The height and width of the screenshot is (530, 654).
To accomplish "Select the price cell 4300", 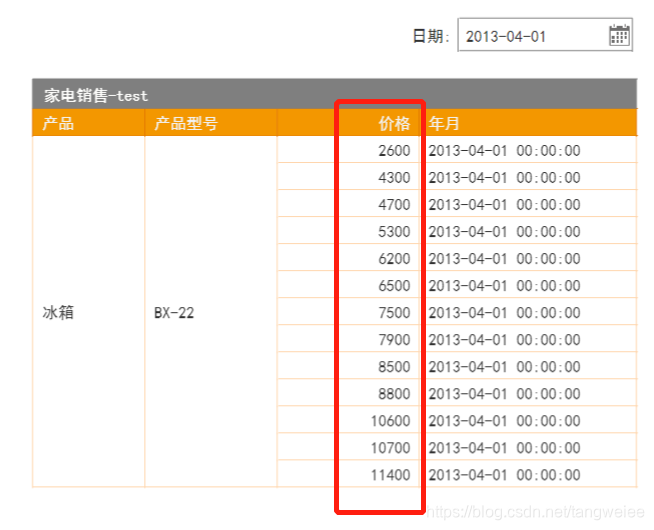I will [x=348, y=177].
